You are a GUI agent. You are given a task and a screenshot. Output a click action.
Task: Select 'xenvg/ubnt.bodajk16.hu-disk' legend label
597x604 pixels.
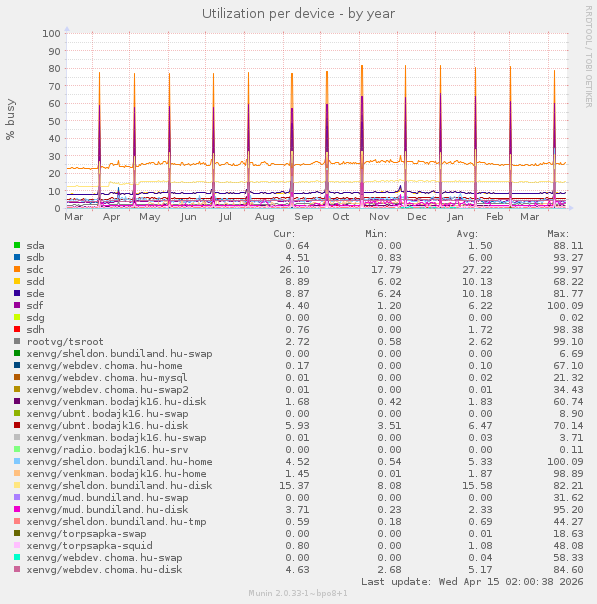[107, 426]
